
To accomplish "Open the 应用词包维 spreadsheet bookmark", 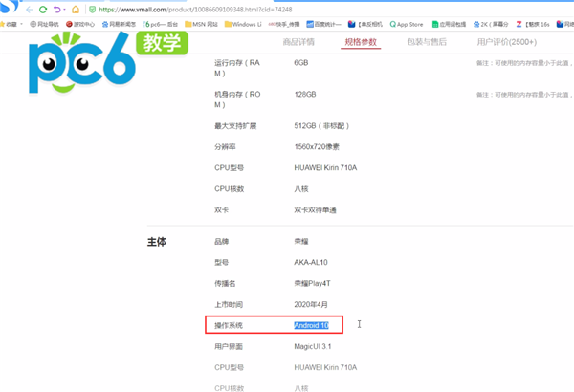I will pos(449,24).
